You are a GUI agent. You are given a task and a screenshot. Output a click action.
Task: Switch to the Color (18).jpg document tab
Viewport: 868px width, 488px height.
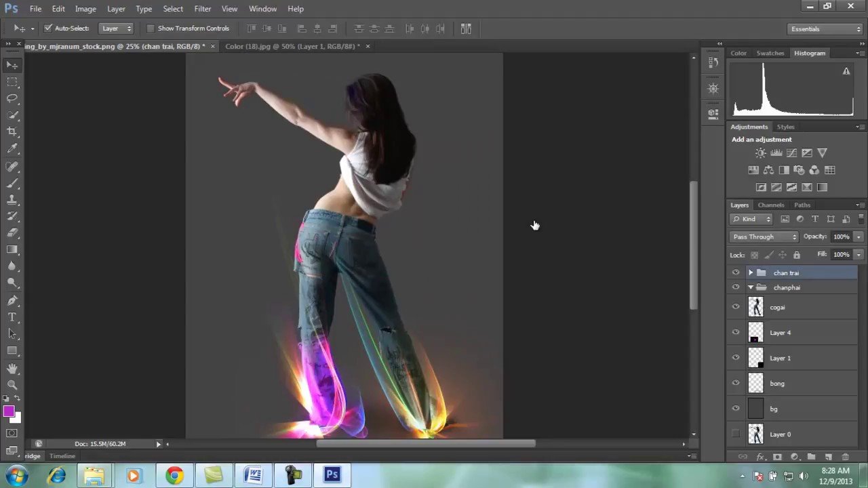(295, 46)
